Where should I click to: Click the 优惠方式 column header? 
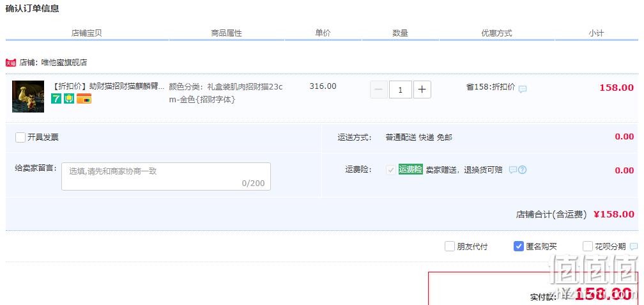point(496,33)
